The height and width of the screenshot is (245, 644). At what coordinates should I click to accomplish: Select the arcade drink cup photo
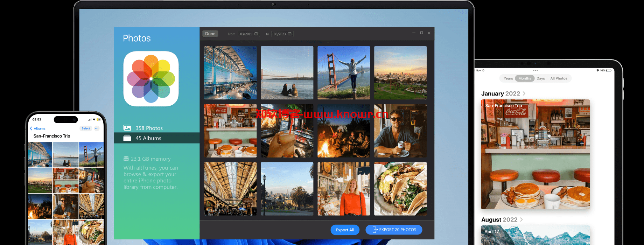click(287, 131)
